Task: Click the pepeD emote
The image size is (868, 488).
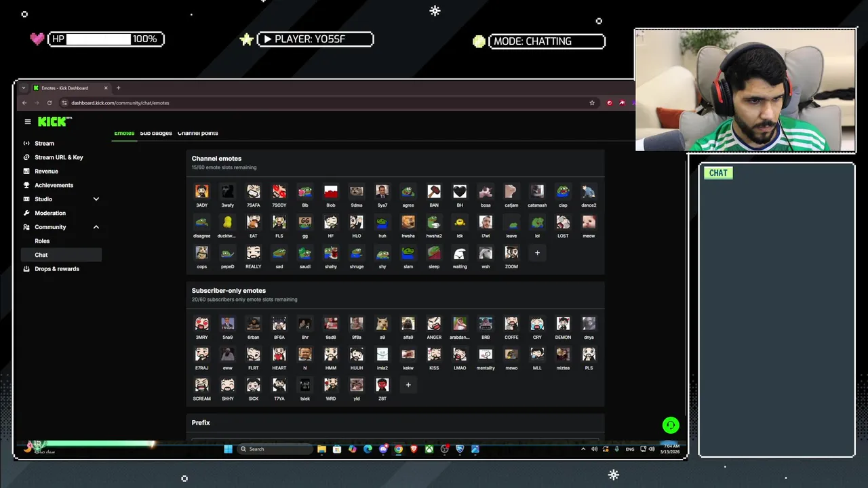Action: [x=227, y=253]
